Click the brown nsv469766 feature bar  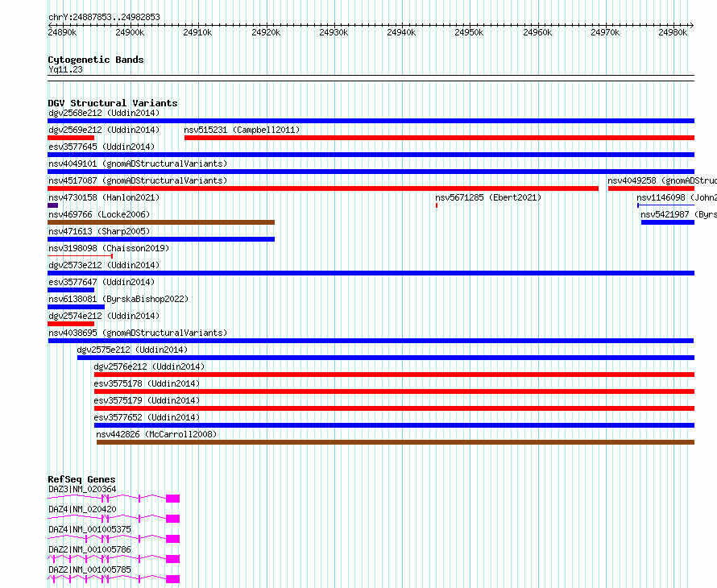click(161, 222)
